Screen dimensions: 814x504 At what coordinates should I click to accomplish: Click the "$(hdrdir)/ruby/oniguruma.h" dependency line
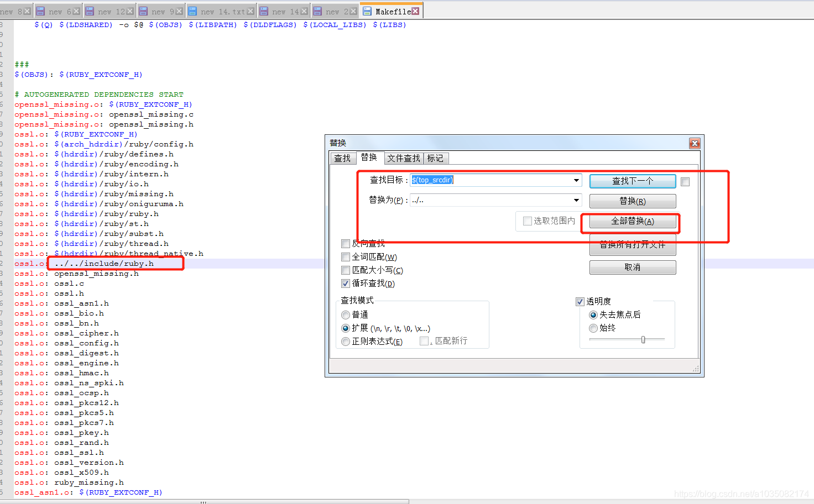tap(119, 204)
